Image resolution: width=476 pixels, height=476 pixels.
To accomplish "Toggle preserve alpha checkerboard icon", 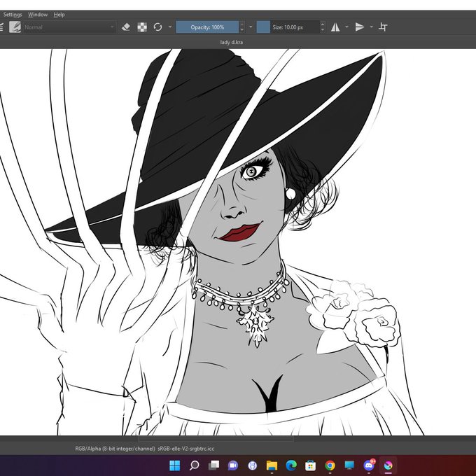I will (142, 27).
